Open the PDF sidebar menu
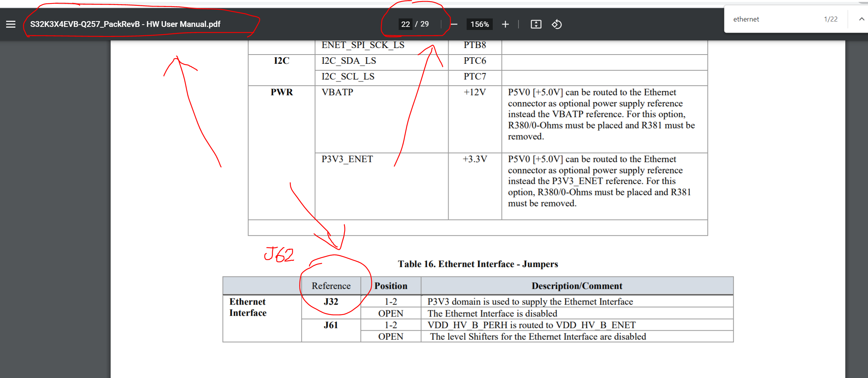The image size is (868, 378). (10, 24)
